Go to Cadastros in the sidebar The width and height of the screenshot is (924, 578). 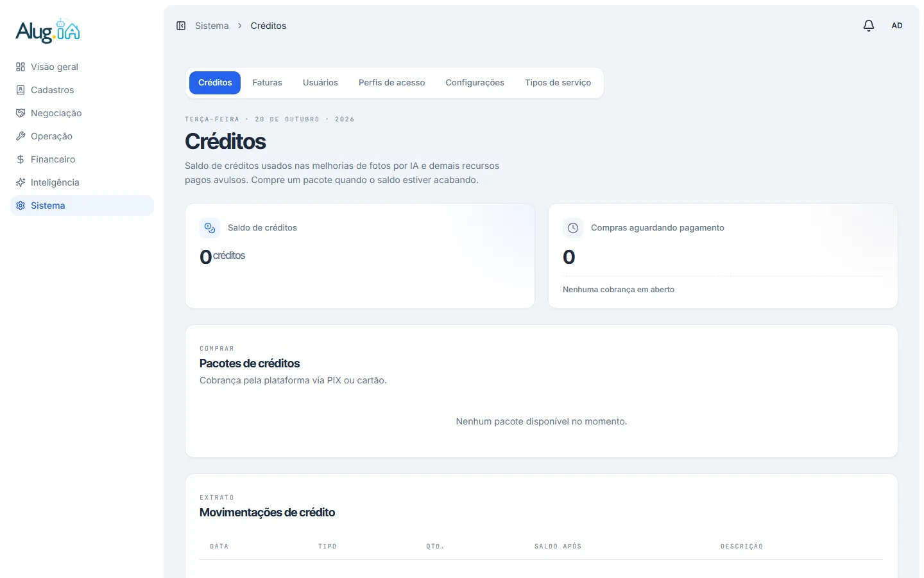pyautogui.click(x=82, y=90)
